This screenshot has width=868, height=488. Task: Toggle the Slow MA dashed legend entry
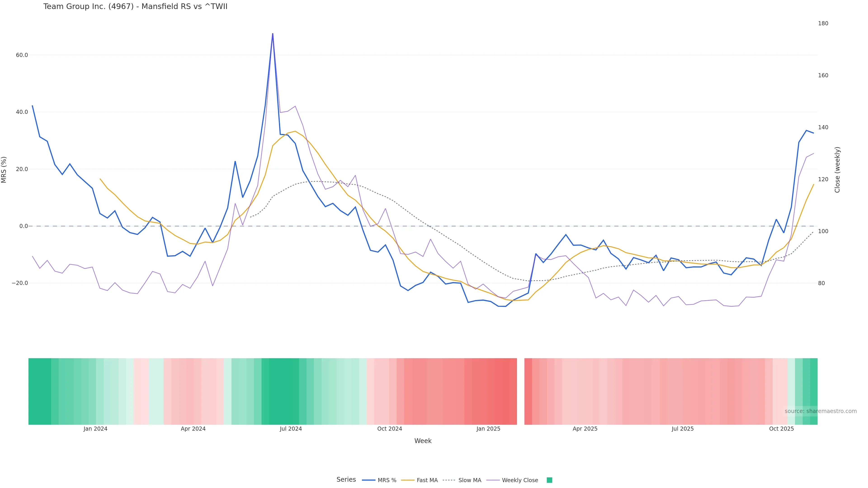pyautogui.click(x=469, y=480)
